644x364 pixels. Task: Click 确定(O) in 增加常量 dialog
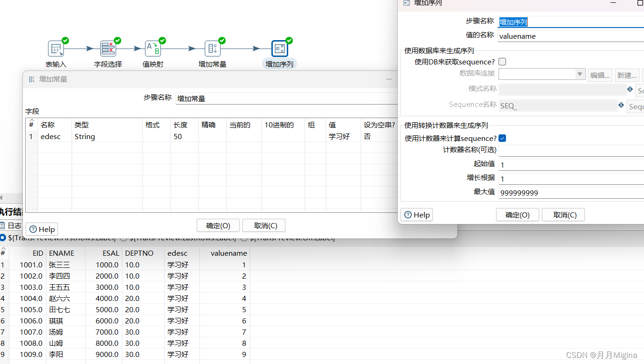[218, 225]
